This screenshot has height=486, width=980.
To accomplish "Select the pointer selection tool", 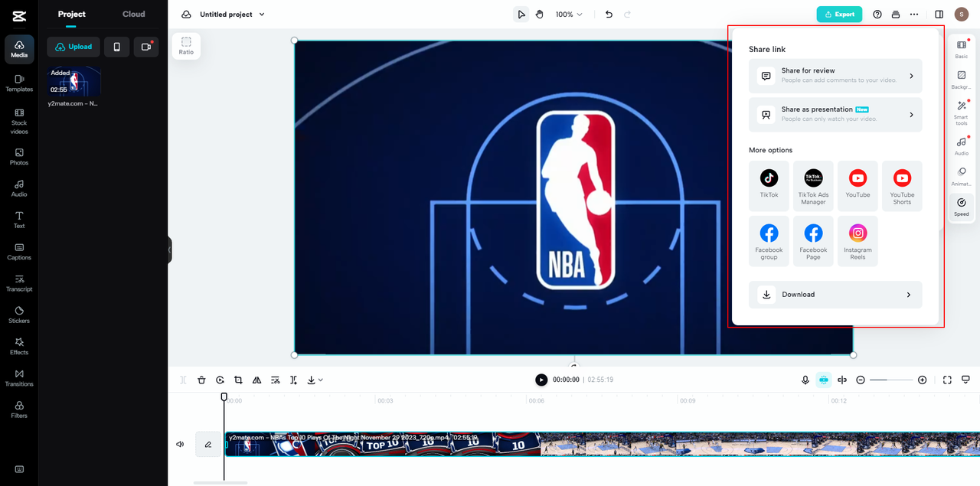I will [x=521, y=15].
